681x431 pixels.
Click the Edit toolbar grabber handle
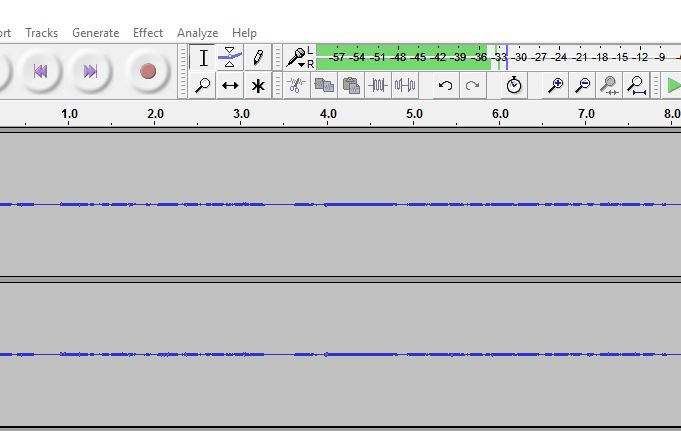(278, 85)
